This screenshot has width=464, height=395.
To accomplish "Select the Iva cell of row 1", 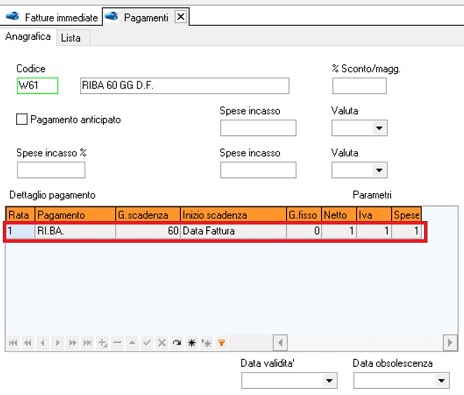I will coord(374,231).
